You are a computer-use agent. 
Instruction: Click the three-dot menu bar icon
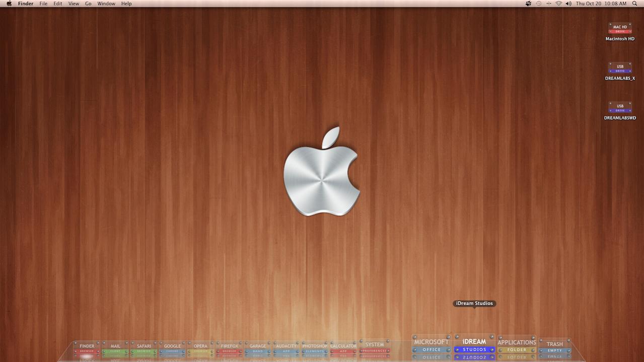pos(548,4)
